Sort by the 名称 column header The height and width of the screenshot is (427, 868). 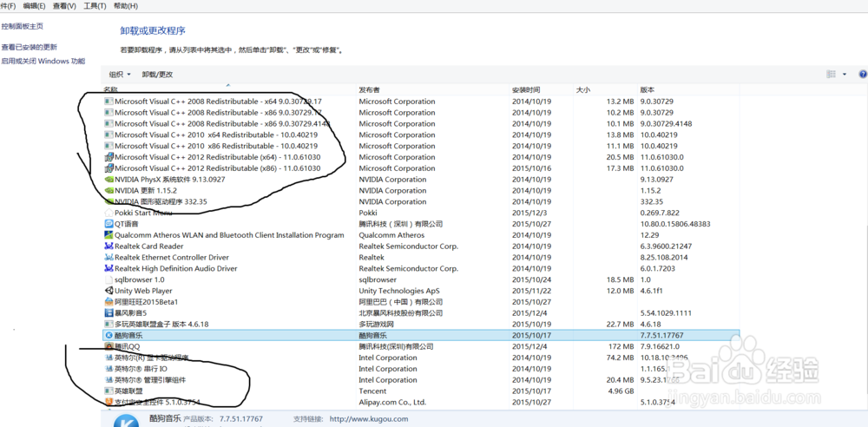pos(229,89)
